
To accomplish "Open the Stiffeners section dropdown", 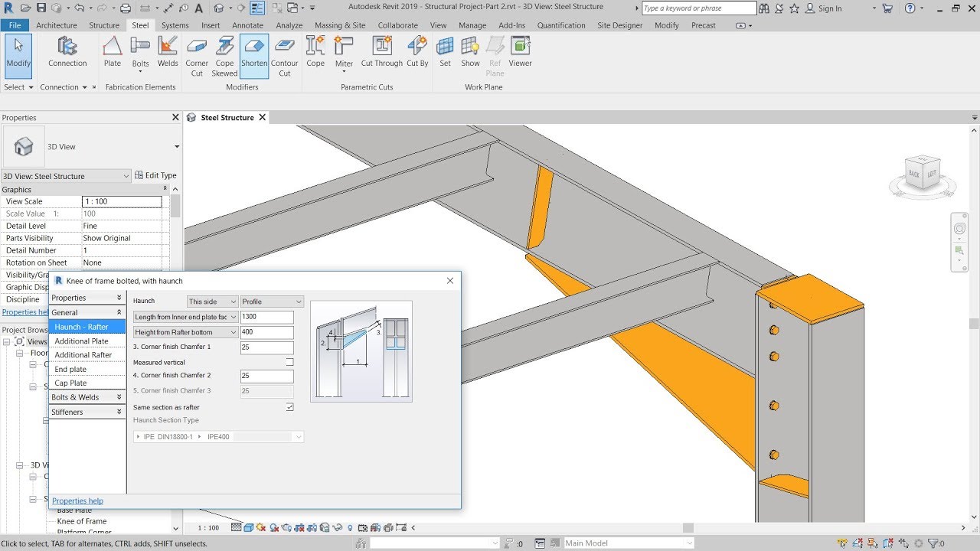I will pyautogui.click(x=87, y=412).
